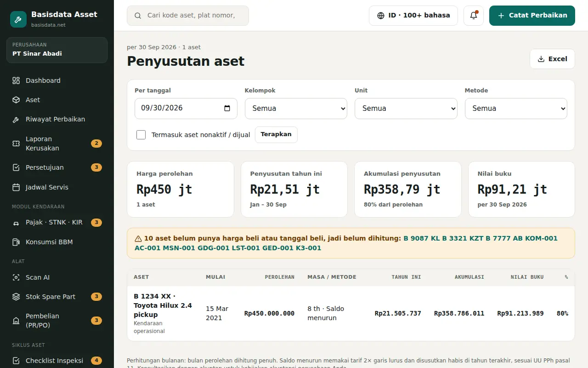Screen dimensions: 588x368
Task: Open the calendar picker icon in Per tanggal
Action: 227,108
